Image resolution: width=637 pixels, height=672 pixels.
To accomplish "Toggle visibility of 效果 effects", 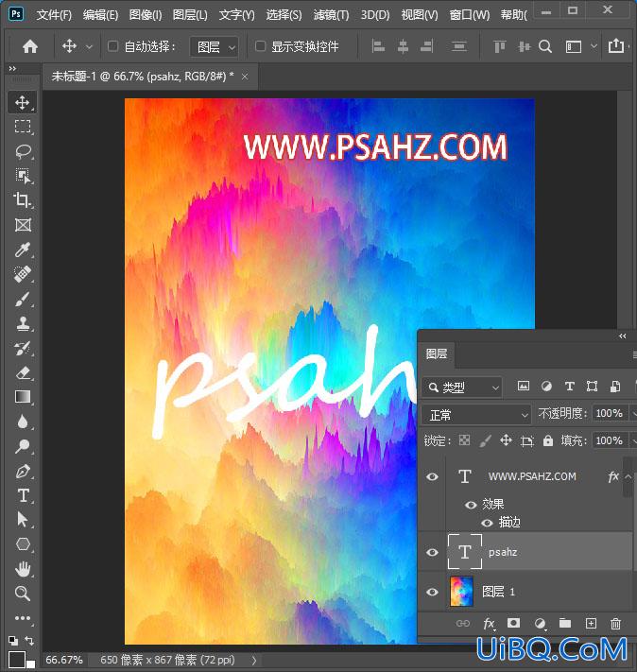I will 471,505.
